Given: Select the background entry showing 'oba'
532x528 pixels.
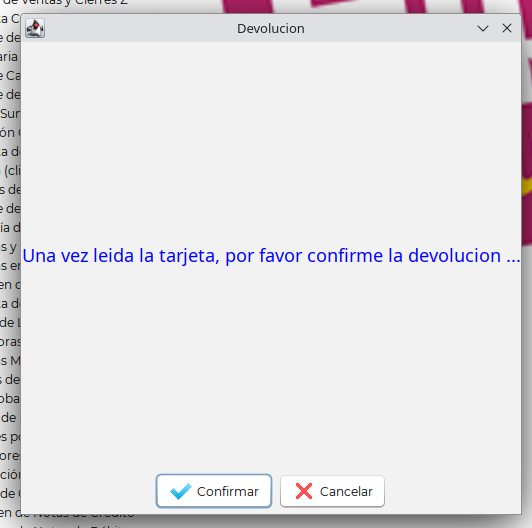Looking at the screenshot, I should 10,399.
